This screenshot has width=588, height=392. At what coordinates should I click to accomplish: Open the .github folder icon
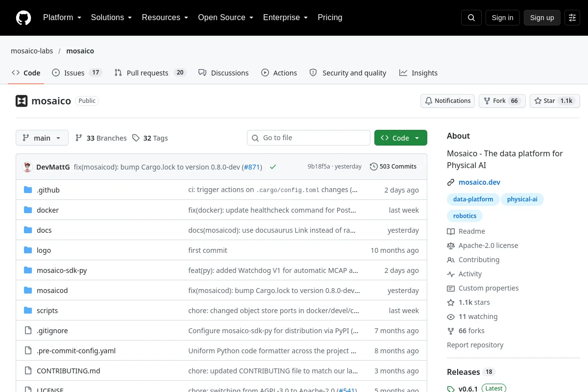coord(28,190)
